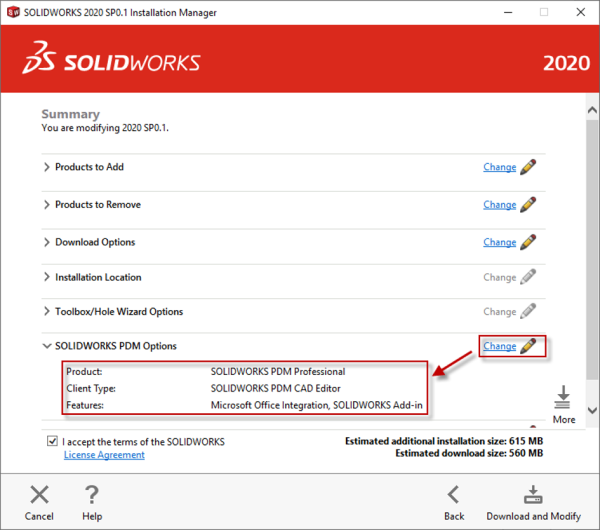The width and height of the screenshot is (600, 530).
Task: Open the License Agreement link
Action: point(104,455)
